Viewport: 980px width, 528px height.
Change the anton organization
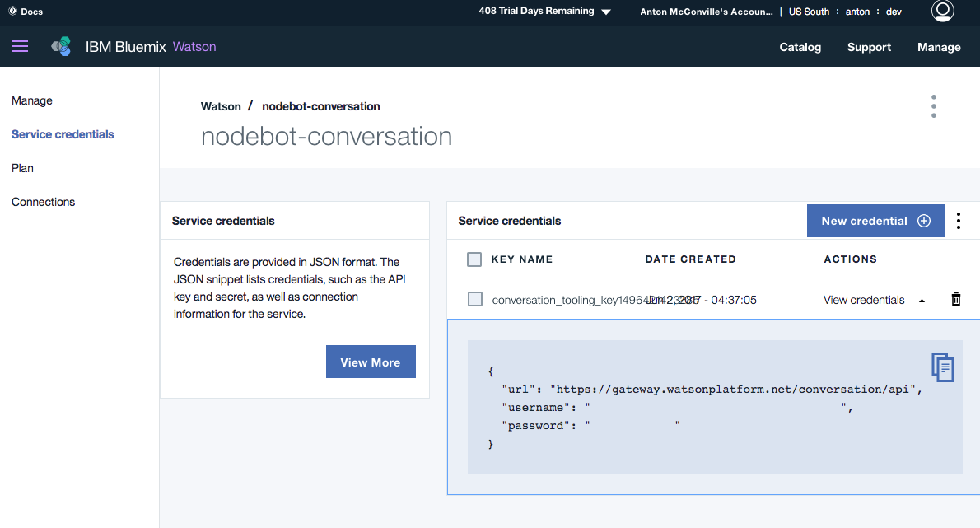857,12
